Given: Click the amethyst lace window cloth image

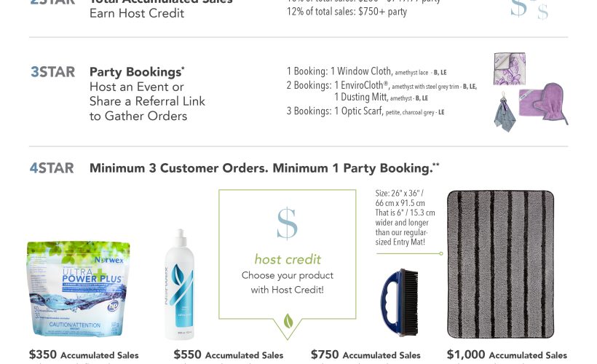Looking at the screenshot, I should pos(510,68).
